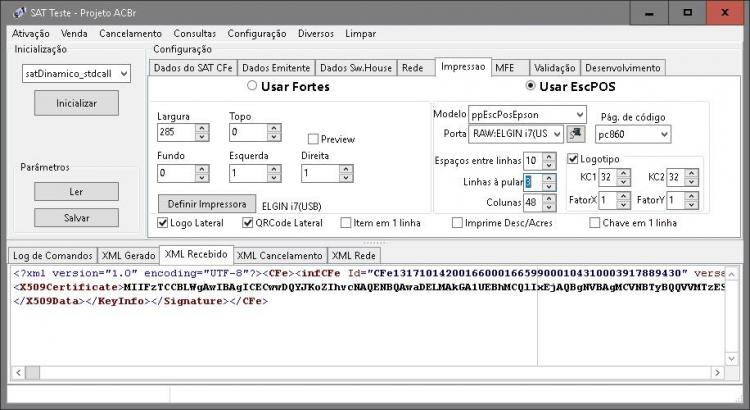This screenshot has width=750, height=410.
Task: Open the XML Cancelamento tab
Action: coord(280,255)
